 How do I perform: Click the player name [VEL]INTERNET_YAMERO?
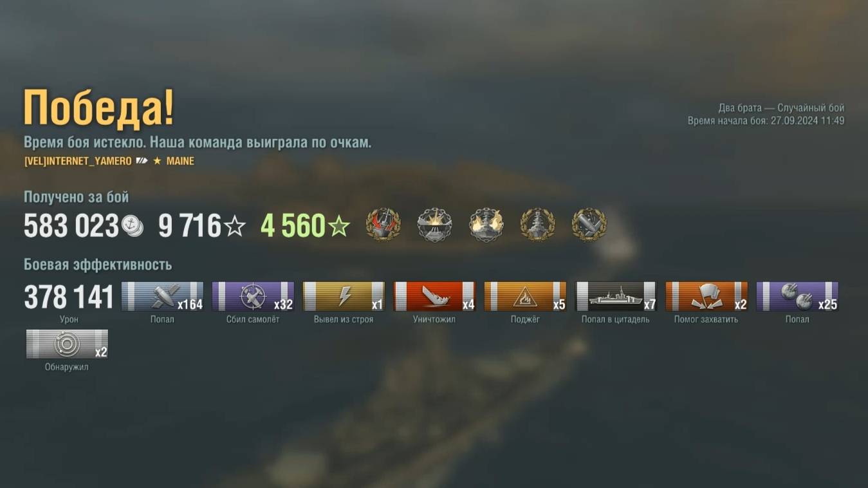tap(78, 161)
